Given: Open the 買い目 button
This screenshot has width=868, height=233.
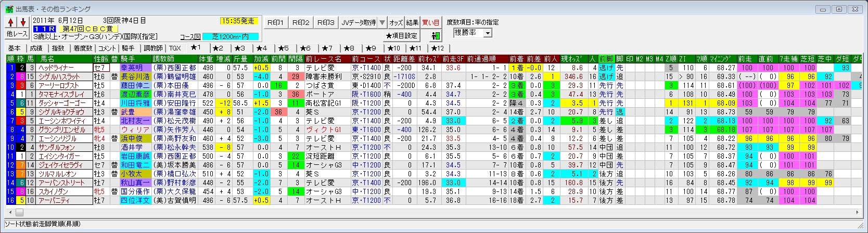Looking at the screenshot, I should [430, 22].
